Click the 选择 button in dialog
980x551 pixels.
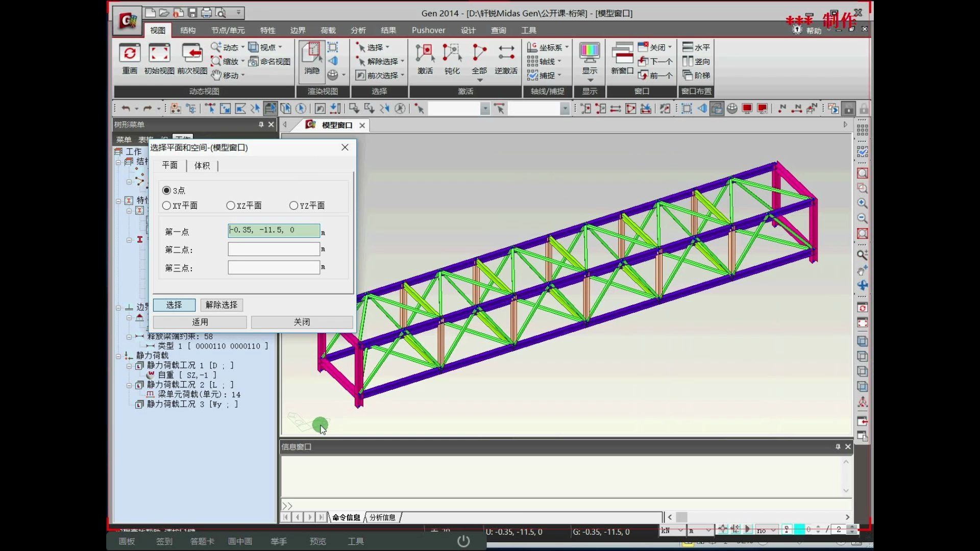(x=174, y=304)
